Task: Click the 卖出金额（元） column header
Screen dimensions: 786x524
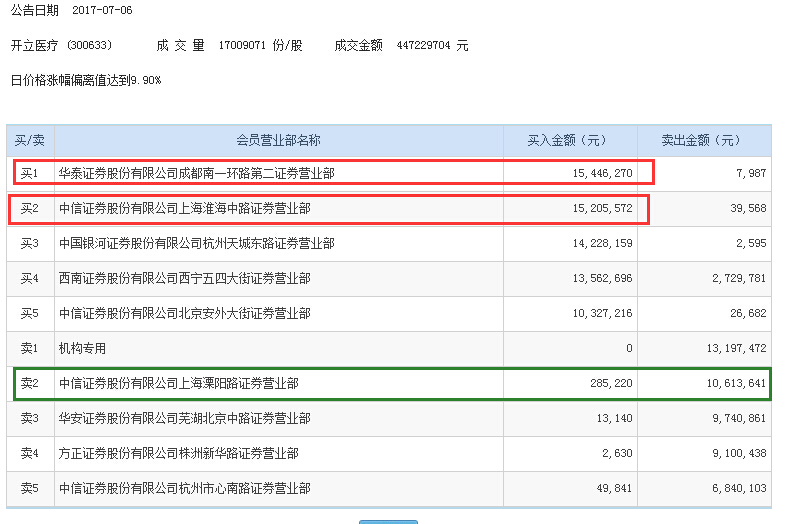Action: (x=704, y=140)
